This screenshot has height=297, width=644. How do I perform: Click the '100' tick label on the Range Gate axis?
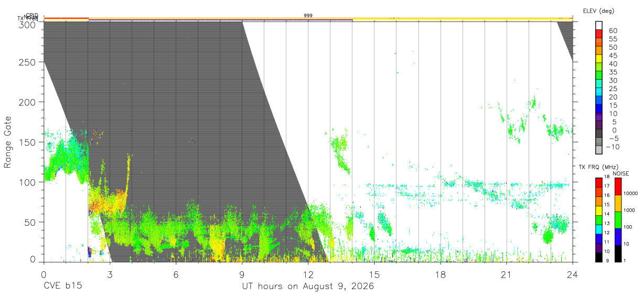[x=27, y=182]
